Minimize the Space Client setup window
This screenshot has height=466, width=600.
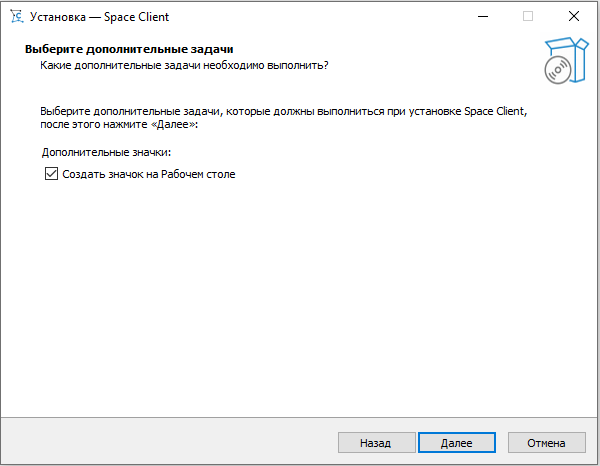[x=483, y=16]
